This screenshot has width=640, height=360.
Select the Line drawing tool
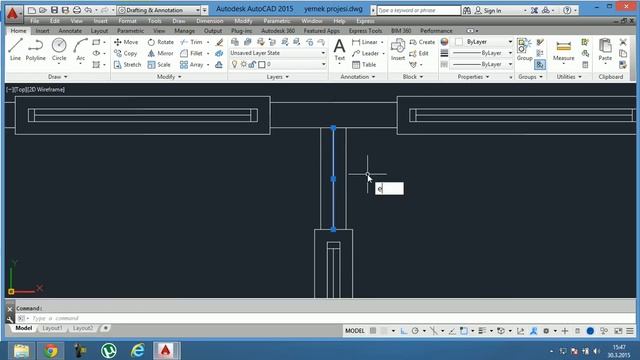pos(15,50)
